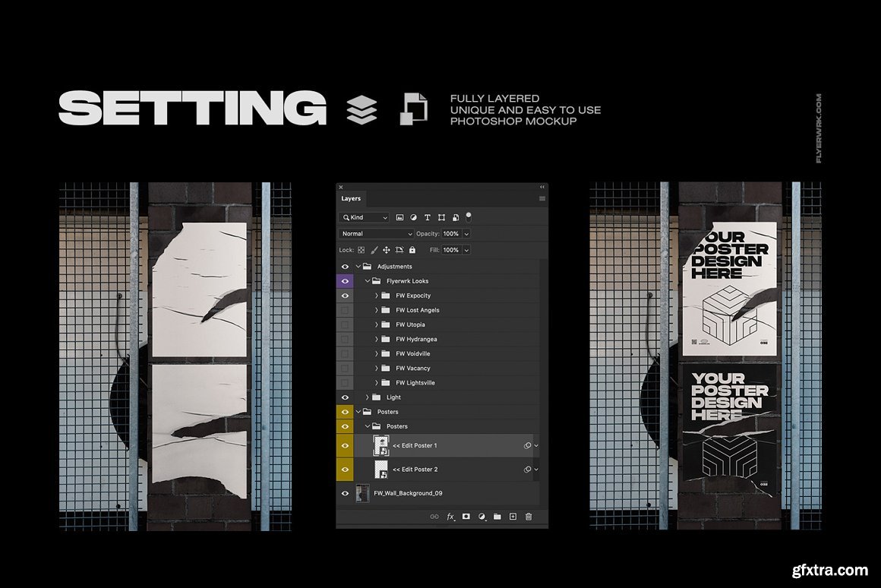This screenshot has width=881, height=588.
Task: Lock image pixels with brush icon
Action: (374, 250)
